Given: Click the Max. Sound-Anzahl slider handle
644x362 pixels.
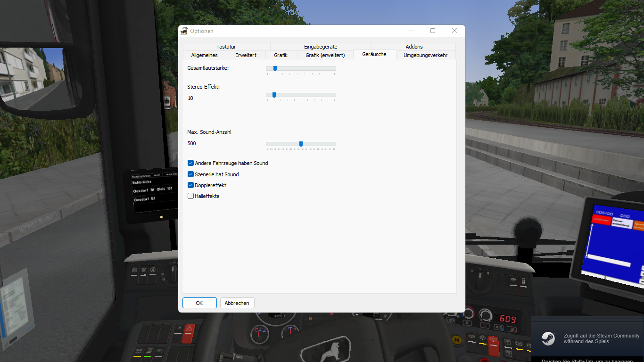Looking at the screenshot, I should click(301, 144).
